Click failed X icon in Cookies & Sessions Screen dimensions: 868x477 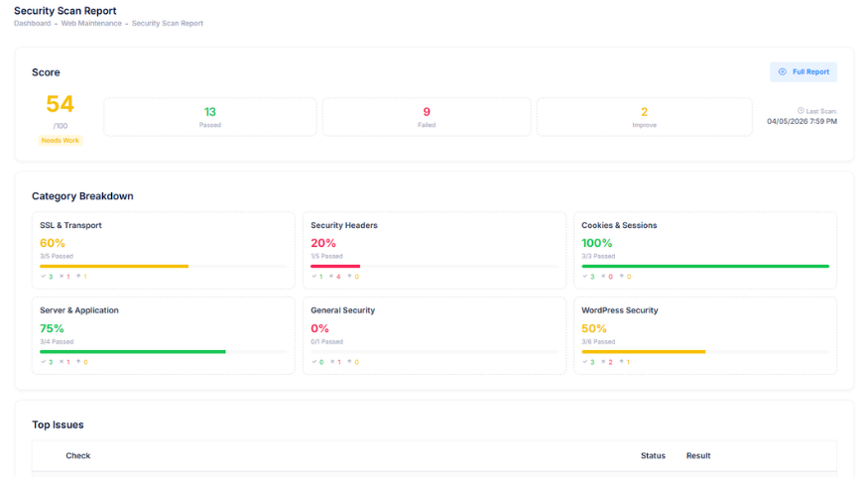pyautogui.click(x=603, y=276)
